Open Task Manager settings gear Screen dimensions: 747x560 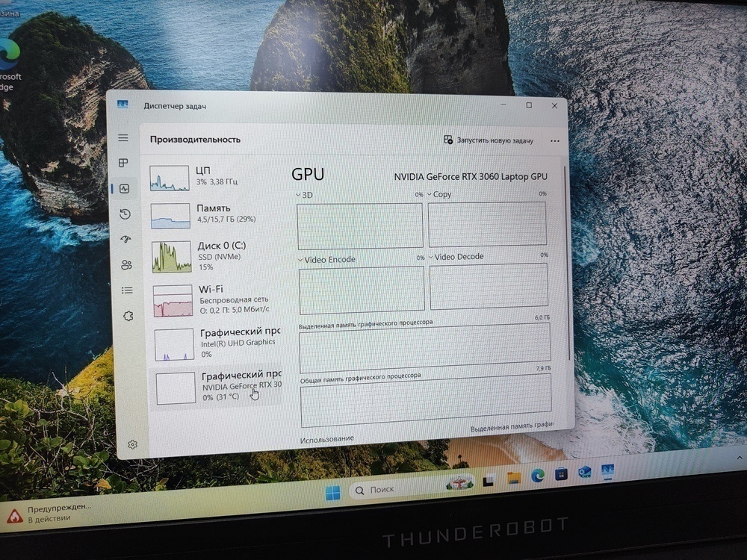(x=132, y=444)
